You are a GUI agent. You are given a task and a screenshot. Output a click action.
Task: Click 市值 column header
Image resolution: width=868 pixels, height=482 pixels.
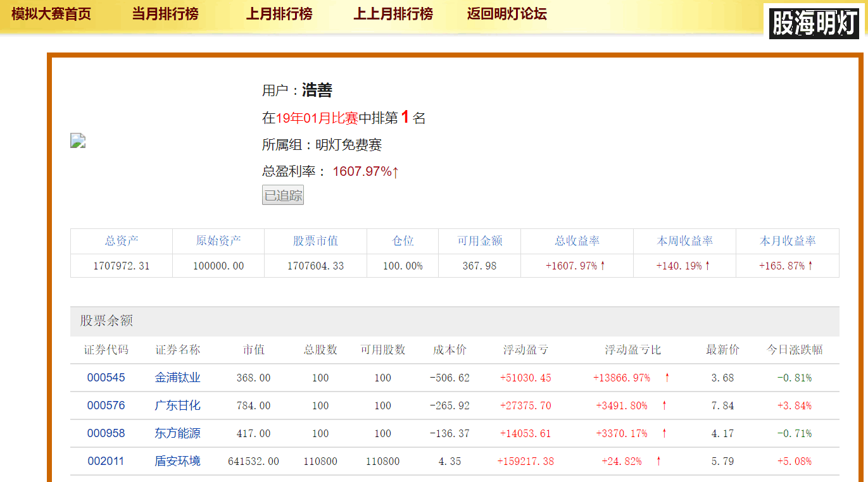click(254, 350)
